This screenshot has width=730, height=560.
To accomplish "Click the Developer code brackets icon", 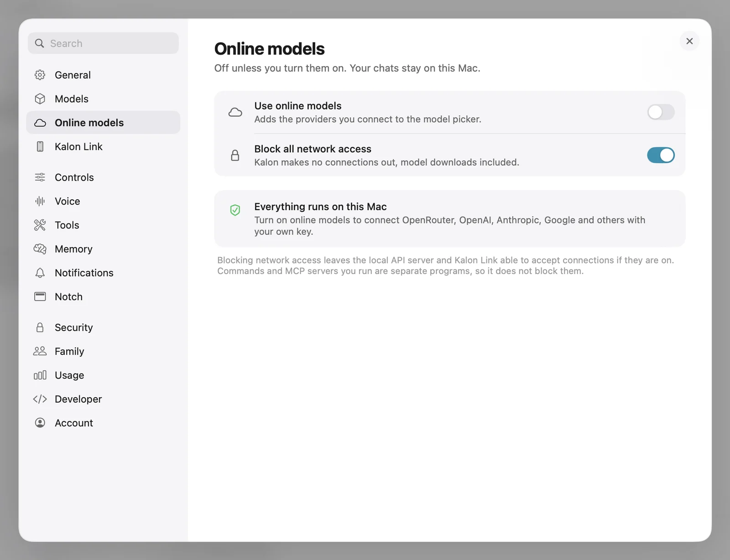I will [x=40, y=399].
